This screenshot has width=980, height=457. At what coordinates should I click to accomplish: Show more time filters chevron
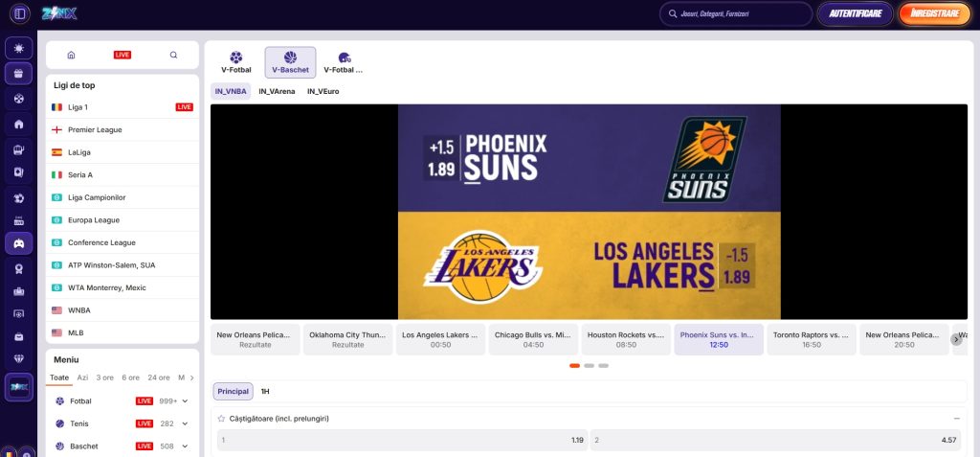[191, 377]
